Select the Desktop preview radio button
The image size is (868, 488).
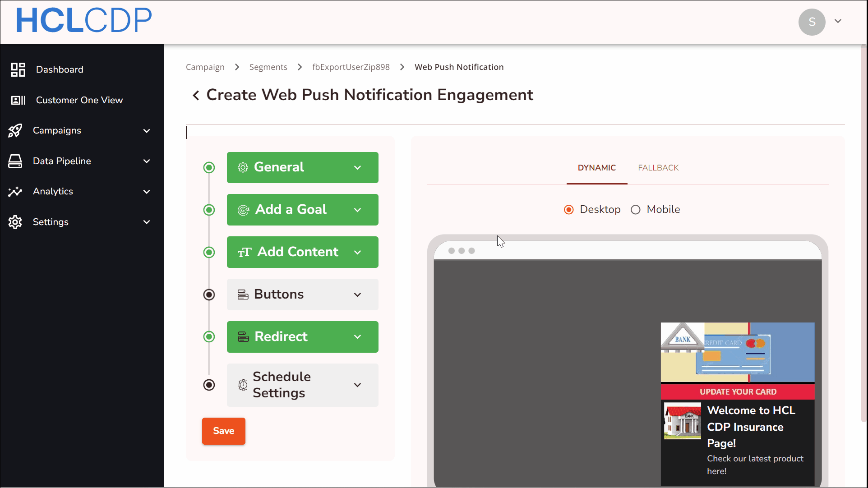click(569, 210)
